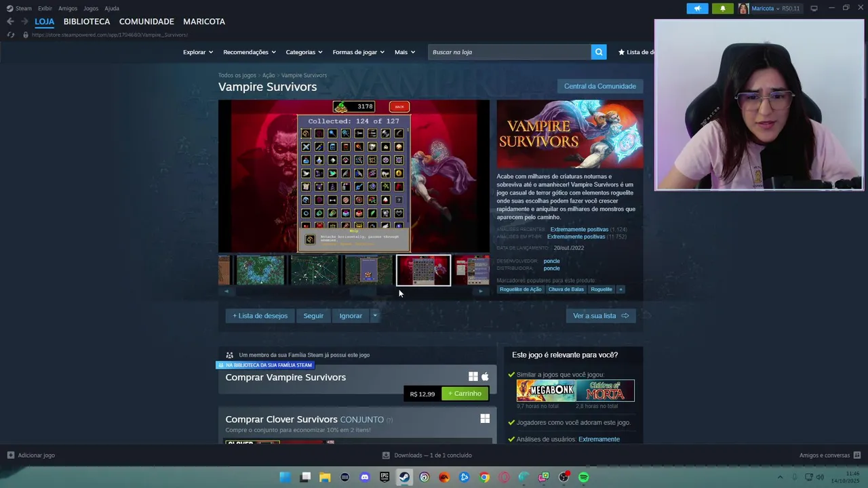Reload the store page with refresh icon
Screen dimensions: 868x488
tap(10, 35)
